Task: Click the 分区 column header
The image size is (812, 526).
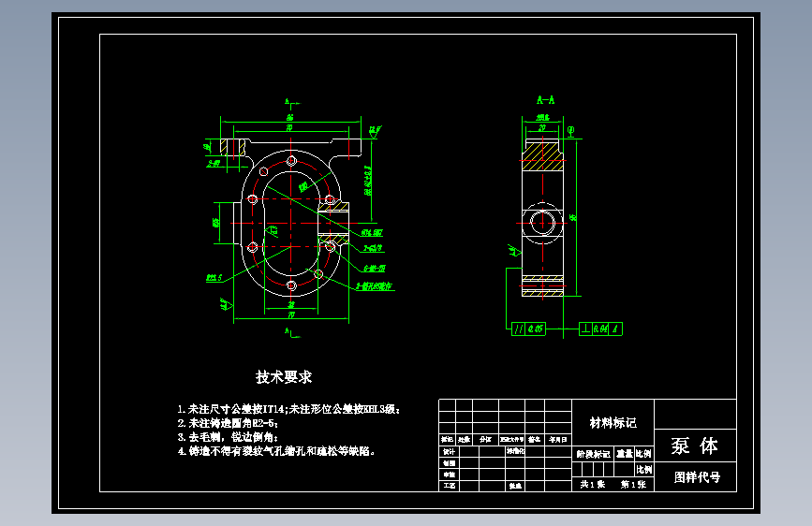Action: (485, 440)
